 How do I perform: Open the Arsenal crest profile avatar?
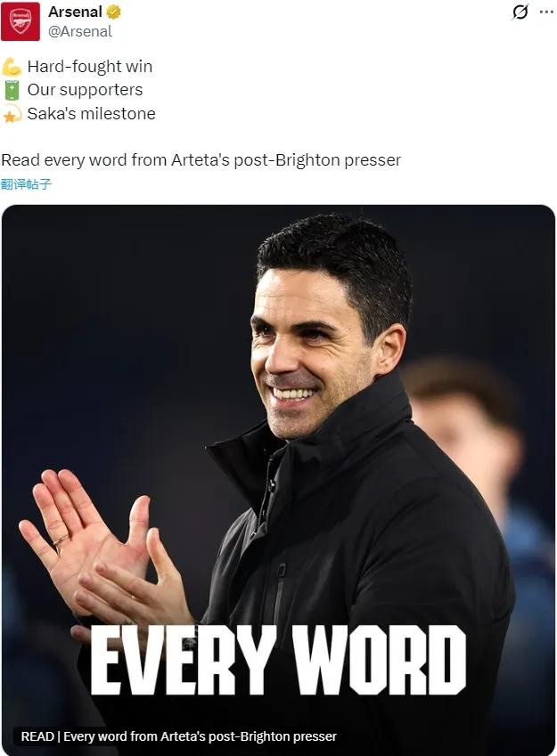(20, 21)
